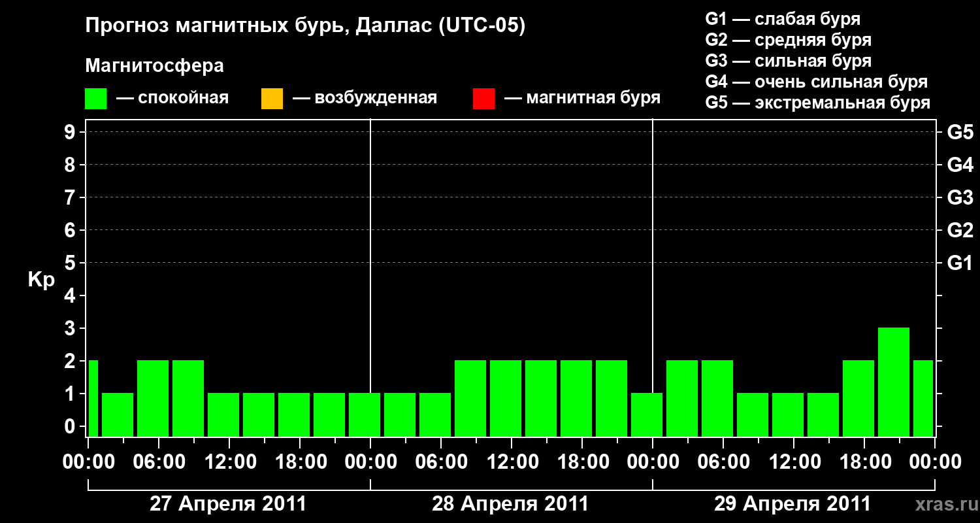Click the 'G1' label on the right axis

960,263
